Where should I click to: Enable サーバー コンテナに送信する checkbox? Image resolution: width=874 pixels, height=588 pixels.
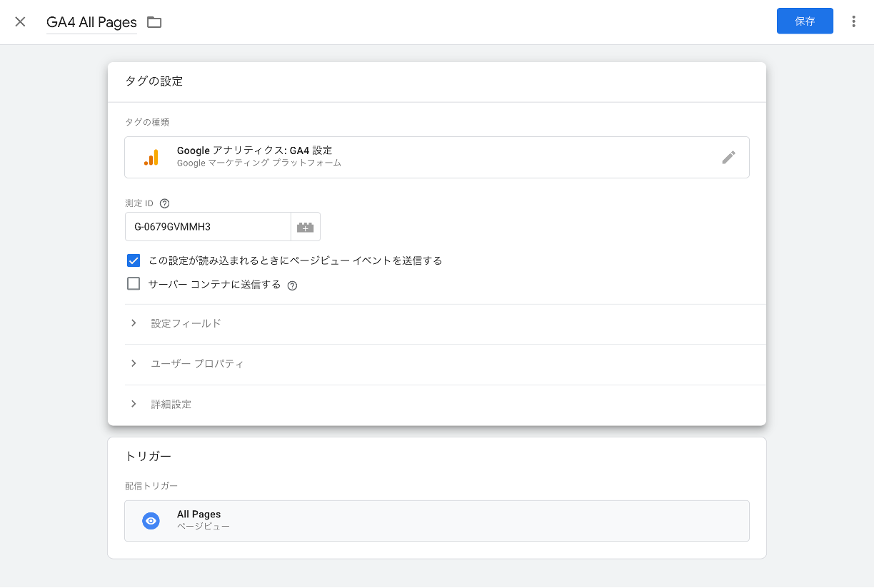pos(134,284)
